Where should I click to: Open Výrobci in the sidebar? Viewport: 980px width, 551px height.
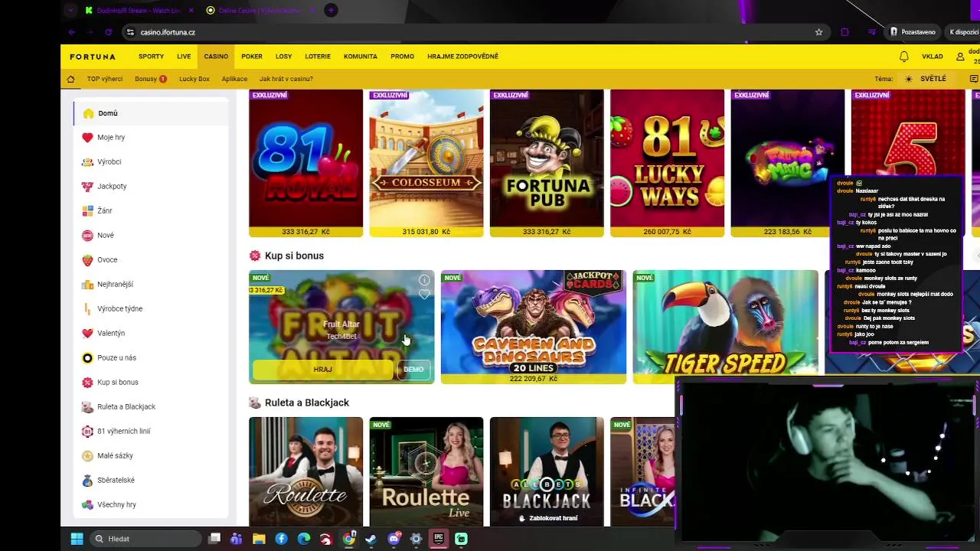pos(151,162)
